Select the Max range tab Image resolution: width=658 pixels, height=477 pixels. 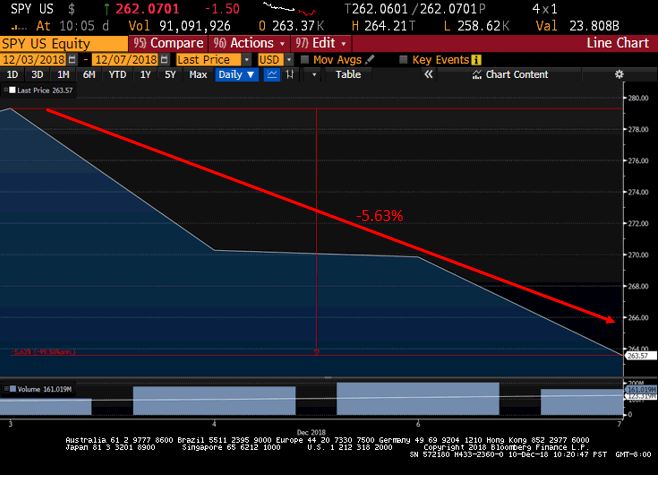[x=198, y=75]
